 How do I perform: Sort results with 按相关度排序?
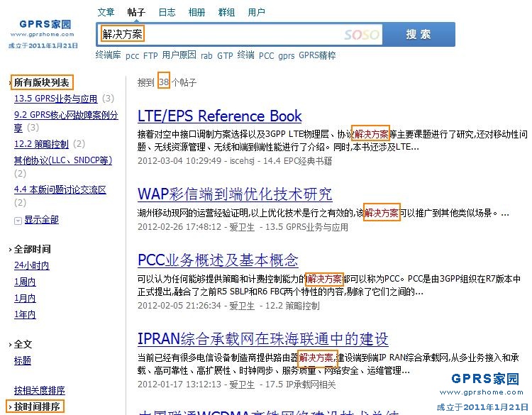click(x=40, y=390)
